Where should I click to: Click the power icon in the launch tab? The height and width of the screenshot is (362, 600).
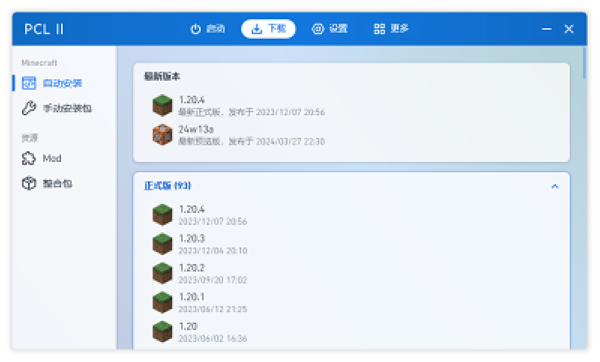point(196,29)
